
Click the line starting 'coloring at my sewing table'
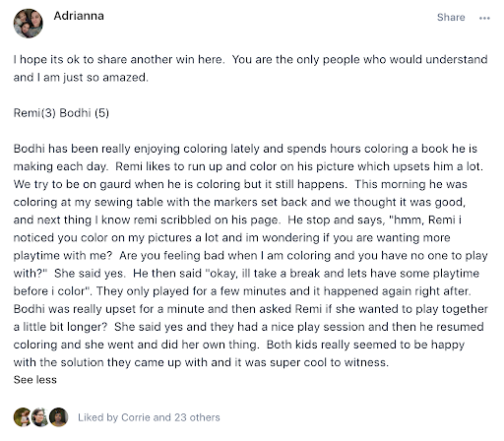[x=239, y=202]
